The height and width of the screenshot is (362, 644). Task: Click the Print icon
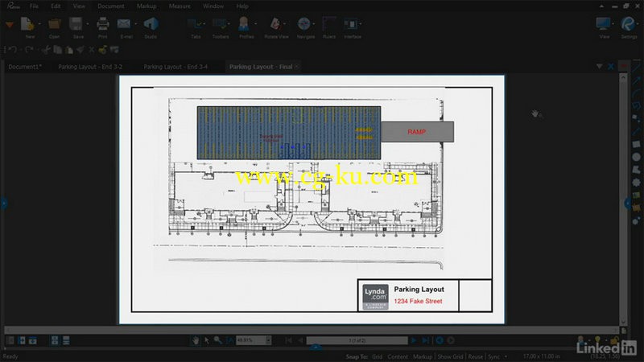point(103,24)
